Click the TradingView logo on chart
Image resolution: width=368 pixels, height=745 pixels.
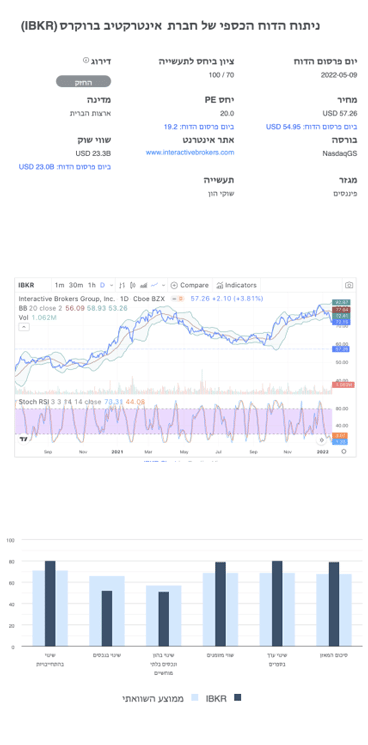23,439
